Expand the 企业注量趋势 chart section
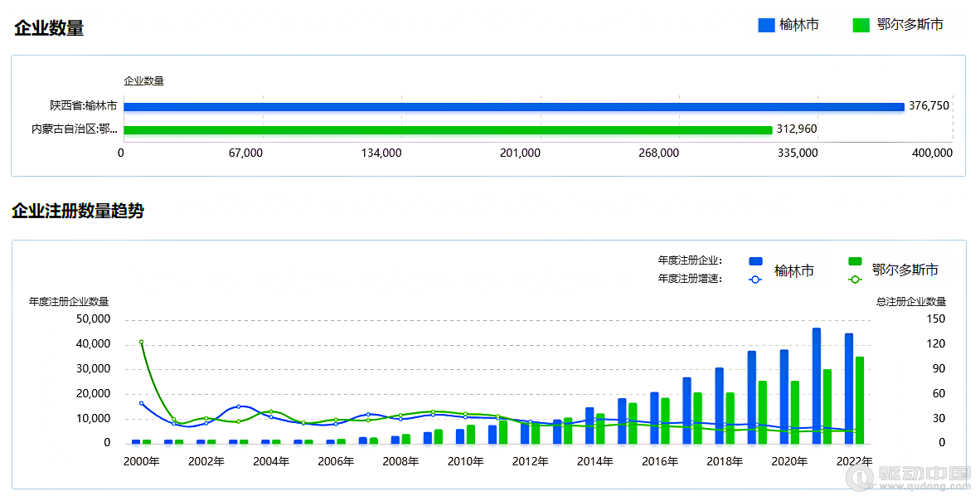Screen dimensions: 980x501 tap(79, 212)
